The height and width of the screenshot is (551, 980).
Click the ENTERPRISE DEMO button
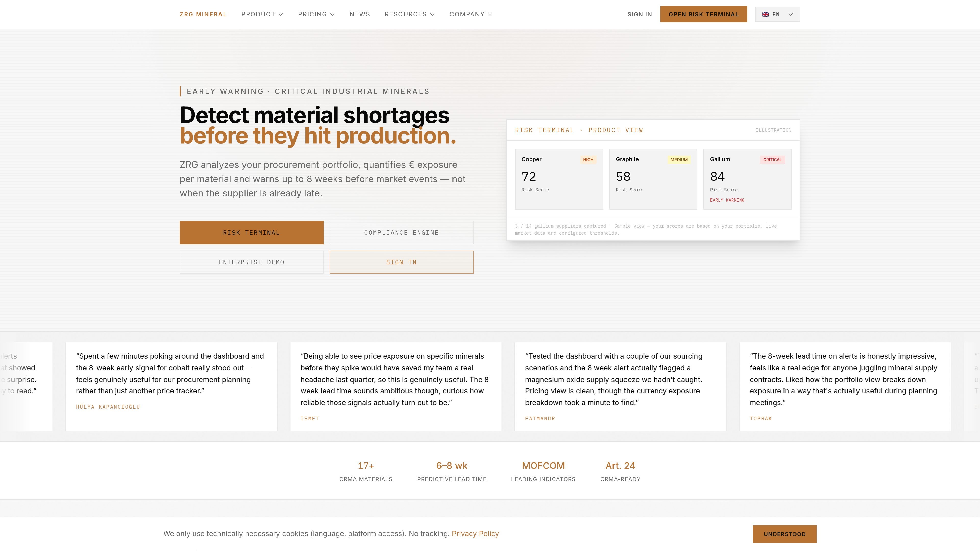pyautogui.click(x=251, y=262)
